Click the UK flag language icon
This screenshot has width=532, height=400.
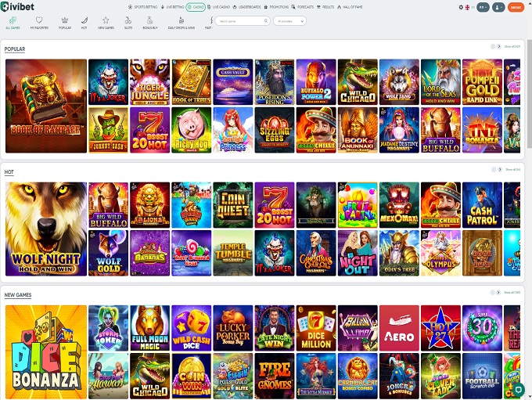pyautogui.click(x=468, y=7)
